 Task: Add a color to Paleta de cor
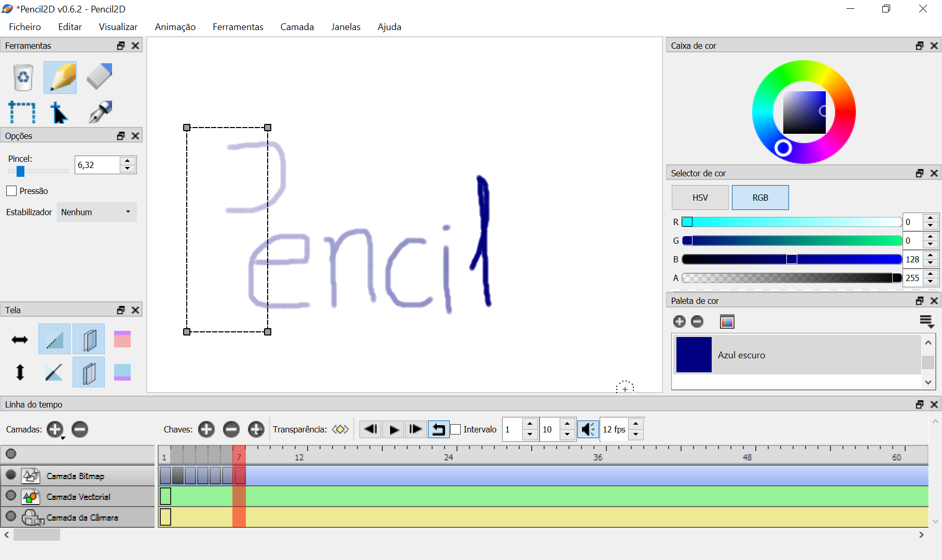(x=680, y=321)
